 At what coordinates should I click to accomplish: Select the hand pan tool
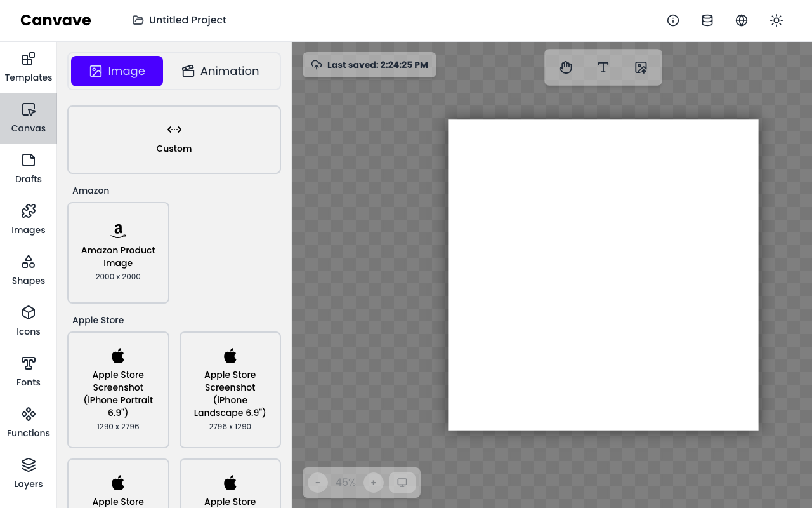[566, 67]
